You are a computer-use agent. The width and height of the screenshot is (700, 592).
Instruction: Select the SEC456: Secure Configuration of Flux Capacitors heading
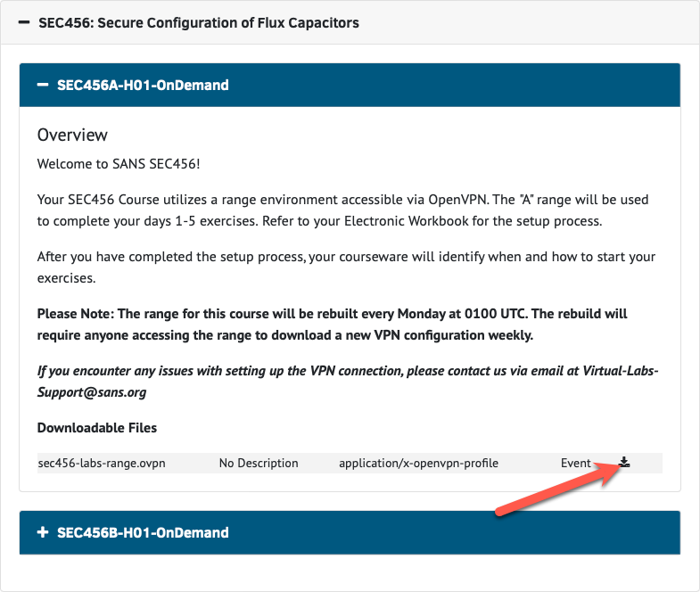tap(199, 23)
